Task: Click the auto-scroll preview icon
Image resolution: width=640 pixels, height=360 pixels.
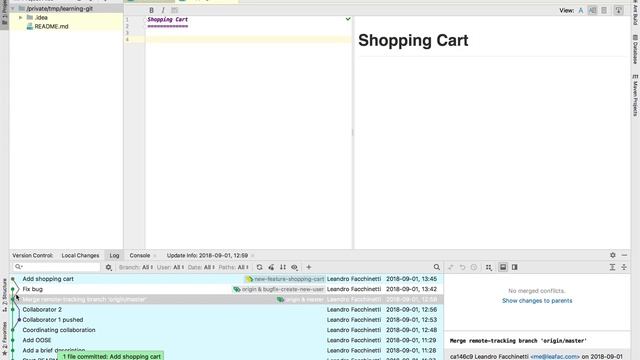Action: click(619, 10)
